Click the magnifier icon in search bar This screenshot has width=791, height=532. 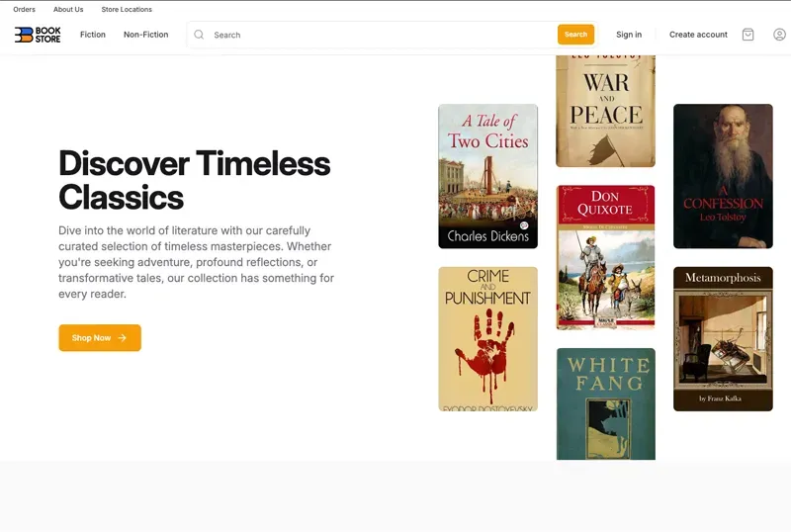click(199, 35)
